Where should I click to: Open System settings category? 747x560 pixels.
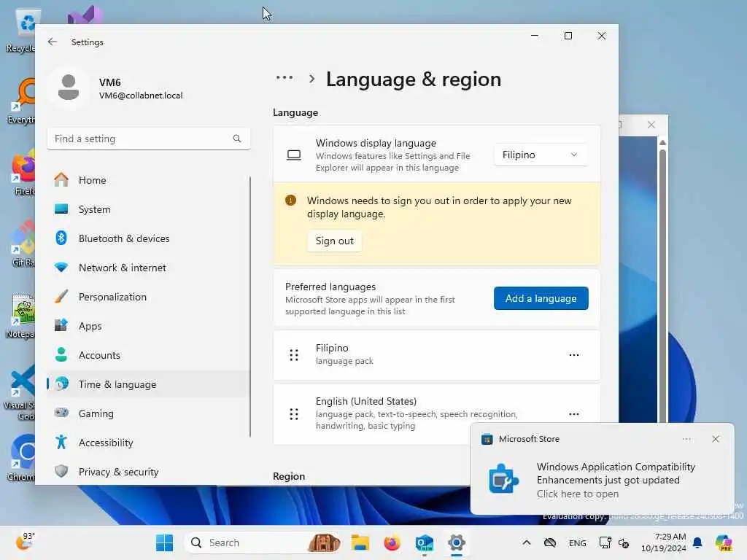(148, 209)
